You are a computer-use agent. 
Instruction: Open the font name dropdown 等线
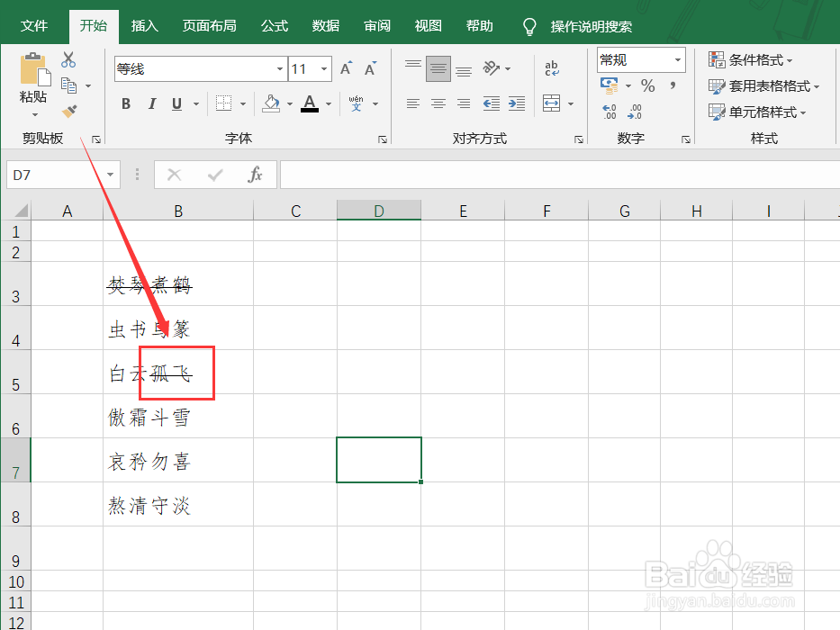point(280,69)
